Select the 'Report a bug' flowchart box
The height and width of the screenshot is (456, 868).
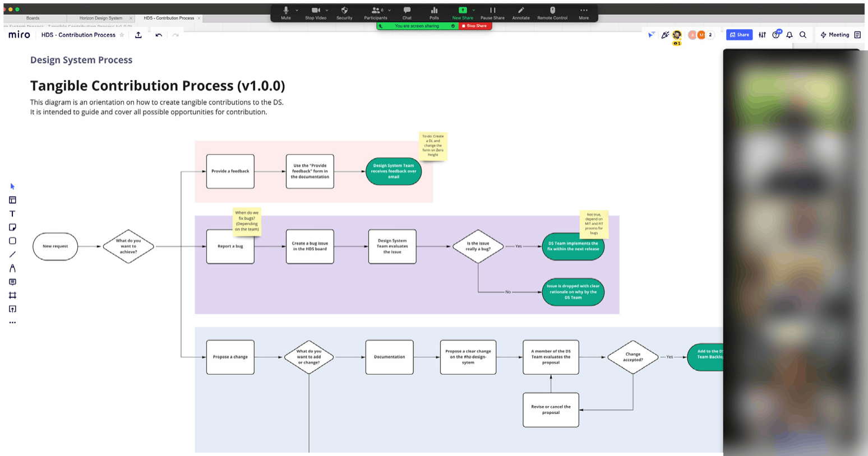[x=230, y=246]
